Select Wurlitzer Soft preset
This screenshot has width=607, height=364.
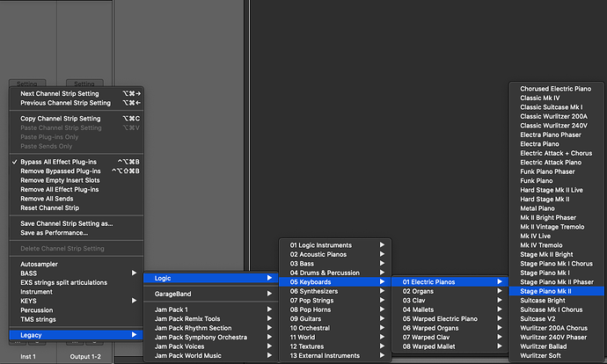[557, 355]
